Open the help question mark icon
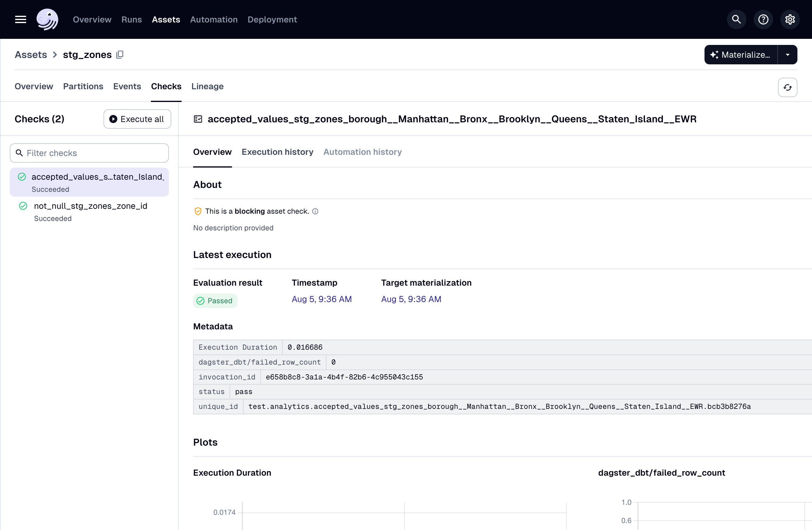This screenshot has width=812, height=530. [763, 19]
